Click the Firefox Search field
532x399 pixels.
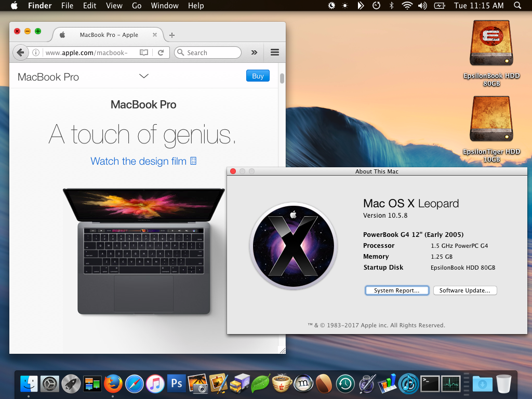click(x=208, y=52)
